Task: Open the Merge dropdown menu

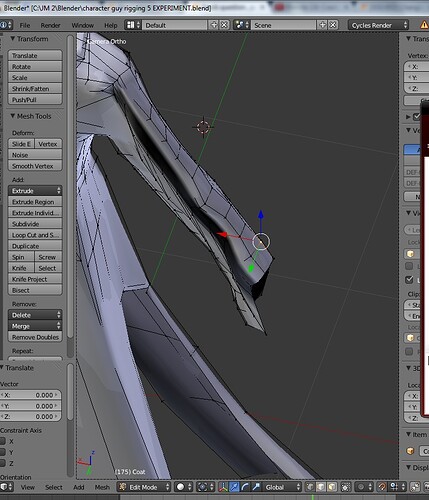Action: 35,326
